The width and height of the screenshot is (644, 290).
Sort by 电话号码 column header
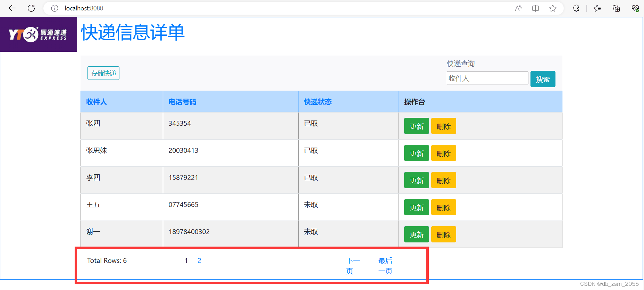pos(182,102)
